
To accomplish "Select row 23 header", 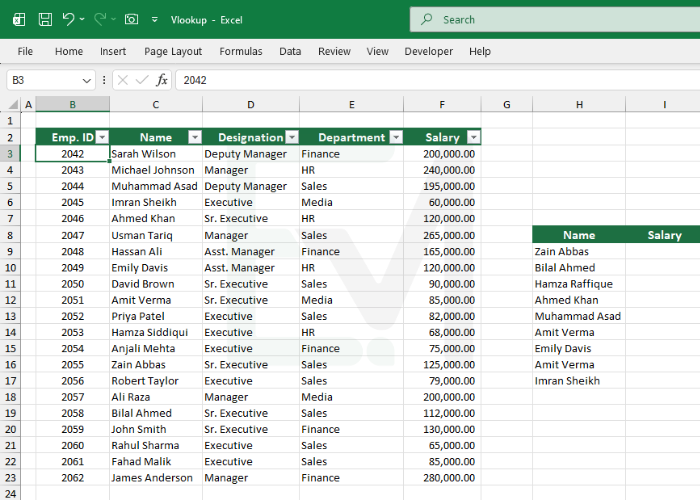I will click(x=10, y=478).
